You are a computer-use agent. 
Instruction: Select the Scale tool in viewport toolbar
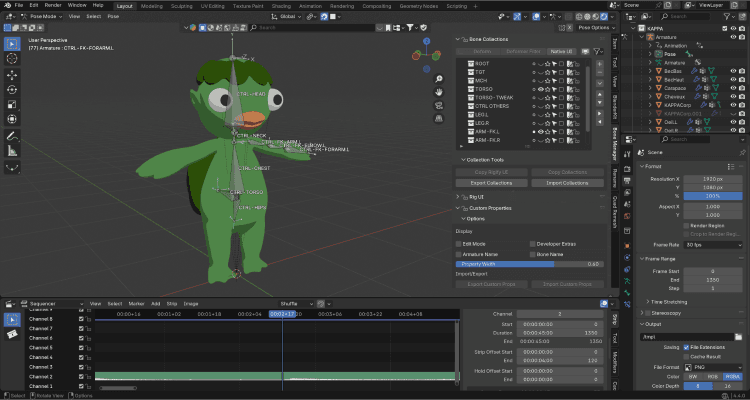click(x=12, y=103)
